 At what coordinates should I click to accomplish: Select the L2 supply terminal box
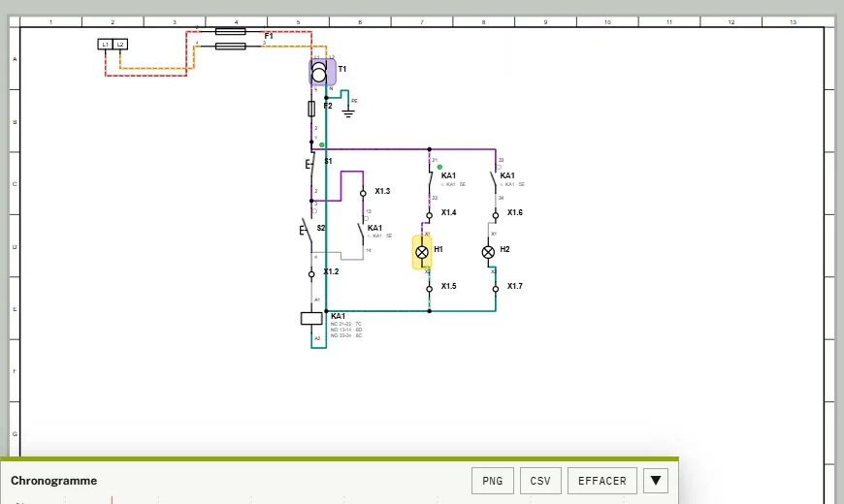pos(120,45)
